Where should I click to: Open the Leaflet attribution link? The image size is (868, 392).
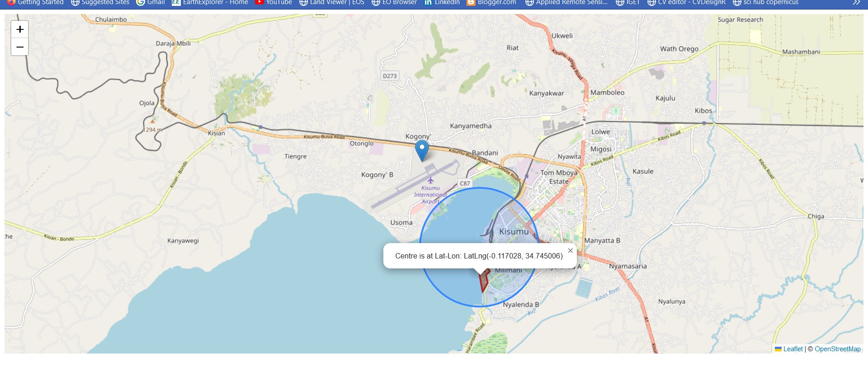793,349
